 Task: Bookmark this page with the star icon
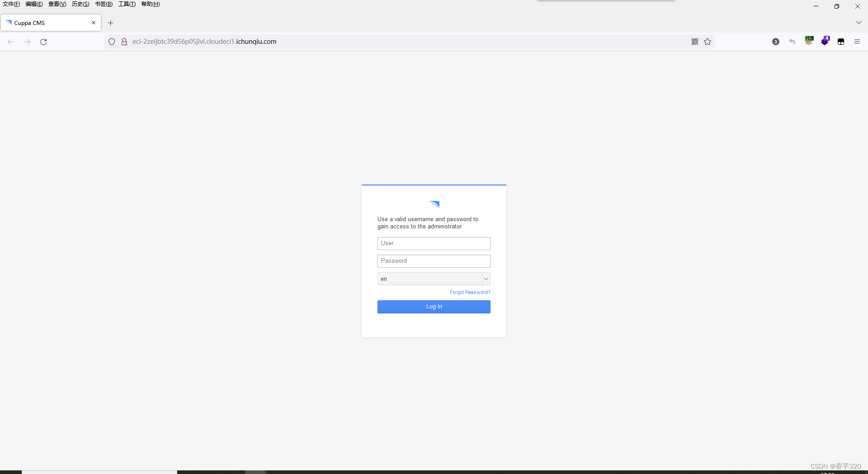(708, 42)
